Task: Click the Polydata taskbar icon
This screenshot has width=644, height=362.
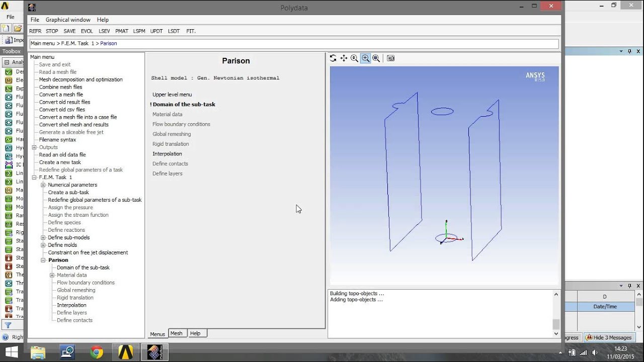Action: [154, 352]
